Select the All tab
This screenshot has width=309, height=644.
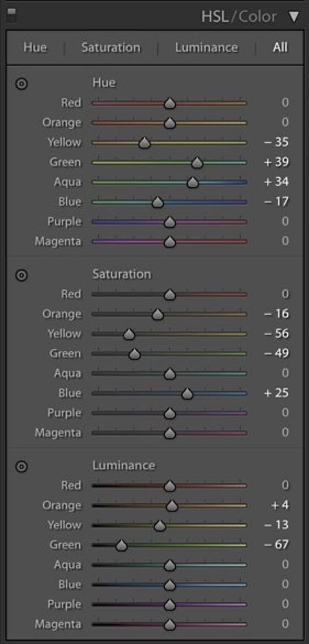(280, 48)
